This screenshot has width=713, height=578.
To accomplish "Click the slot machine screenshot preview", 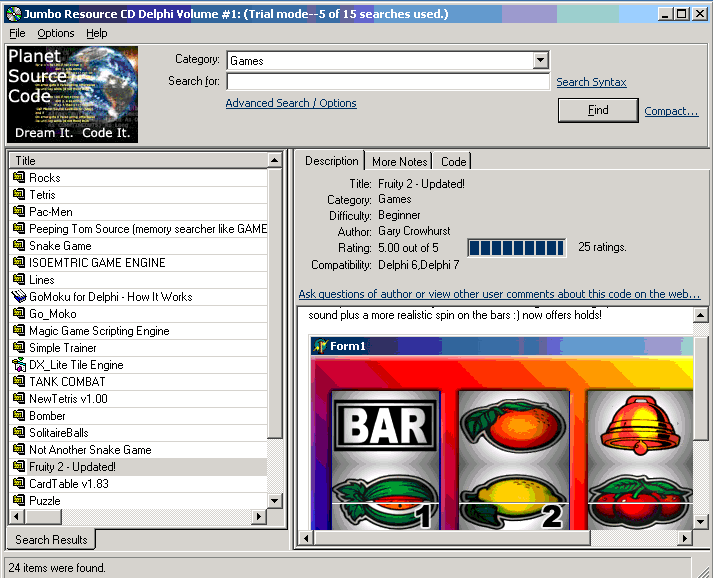I will 502,433.
